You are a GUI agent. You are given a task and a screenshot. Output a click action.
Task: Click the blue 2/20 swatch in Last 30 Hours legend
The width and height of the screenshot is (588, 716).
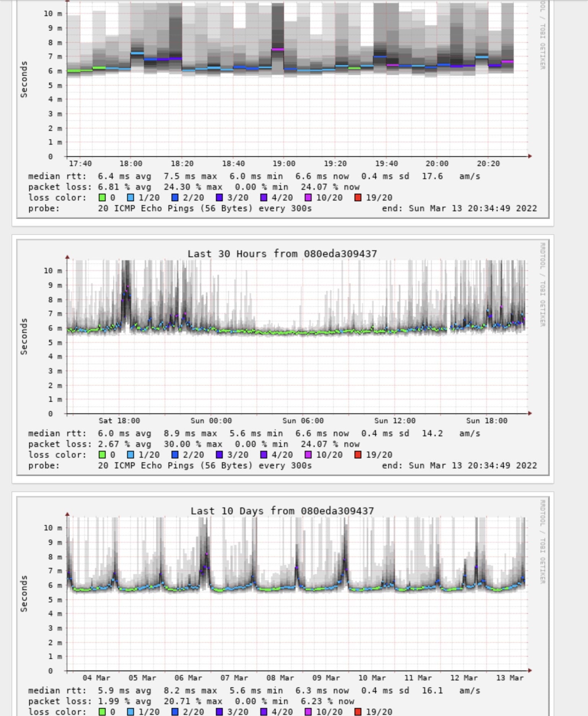pyautogui.click(x=175, y=455)
